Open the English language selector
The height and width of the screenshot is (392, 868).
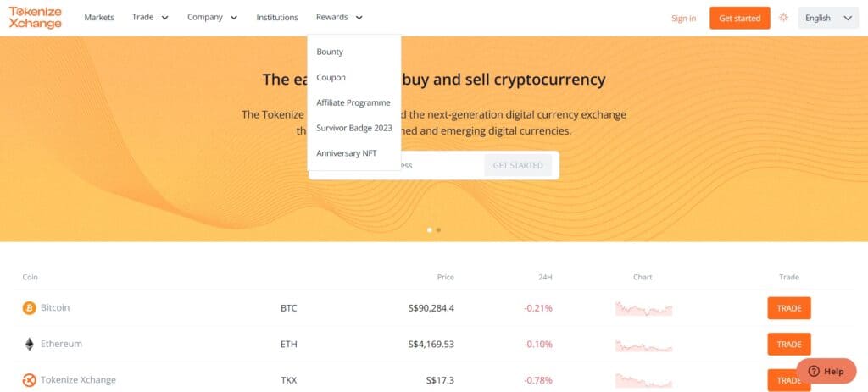[x=828, y=18]
